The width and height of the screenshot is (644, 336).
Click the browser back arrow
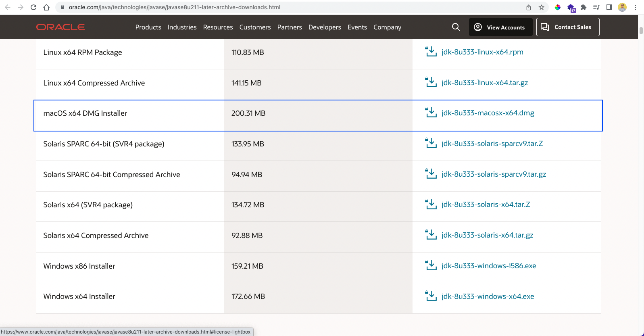8,7
